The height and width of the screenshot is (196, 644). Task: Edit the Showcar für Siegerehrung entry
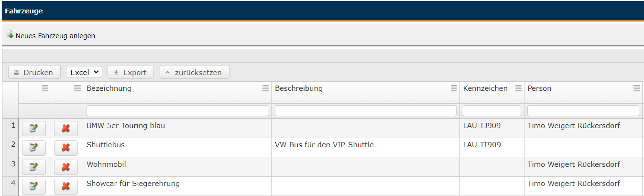33,186
